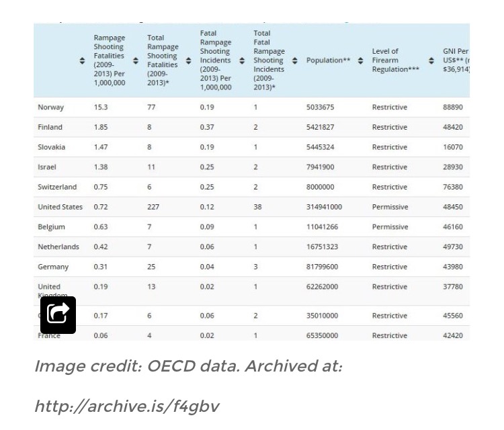Select Switzerland's population value 8000000

click(x=320, y=187)
